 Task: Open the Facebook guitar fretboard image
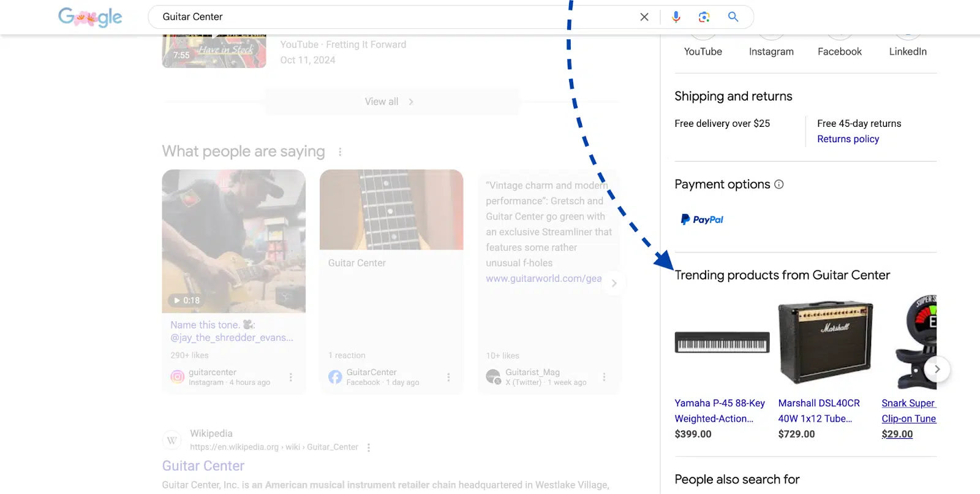[x=391, y=210]
